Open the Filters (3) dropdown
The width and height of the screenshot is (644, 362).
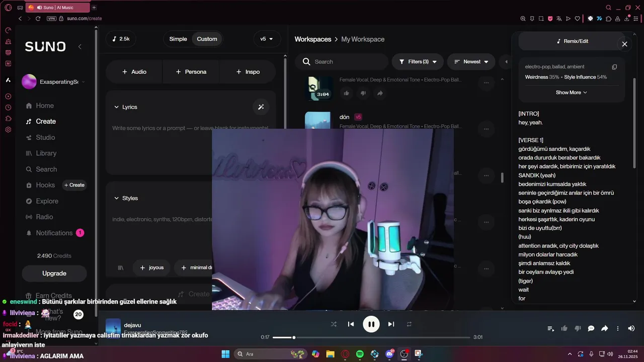click(x=418, y=62)
